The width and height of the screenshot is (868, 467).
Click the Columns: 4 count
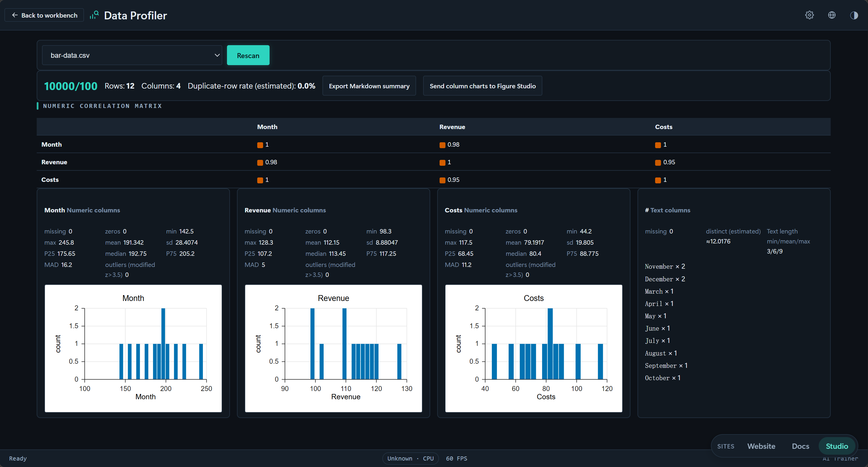tap(161, 86)
